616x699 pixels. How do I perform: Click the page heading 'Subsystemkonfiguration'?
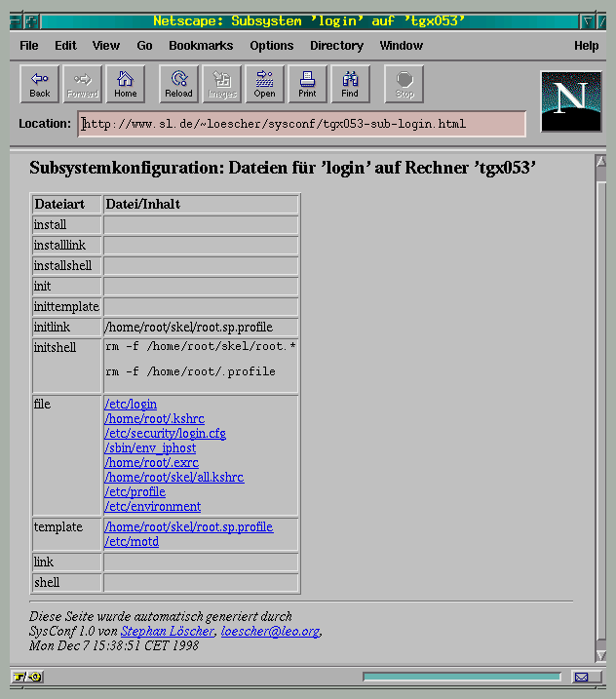coord(126,168)
